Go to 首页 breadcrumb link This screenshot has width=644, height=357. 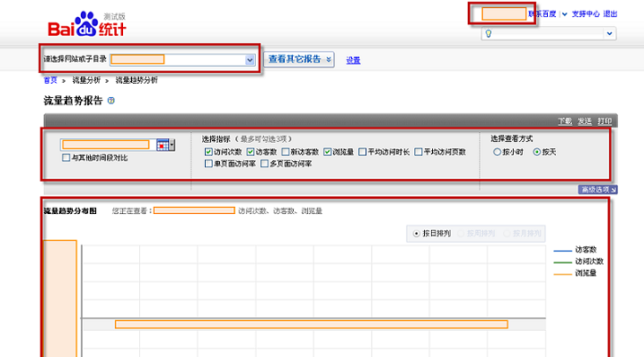click(50, 80)
